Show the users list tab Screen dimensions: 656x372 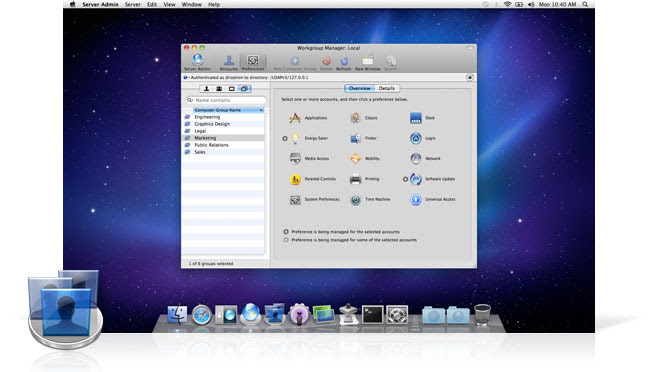(x=206, y=89)
